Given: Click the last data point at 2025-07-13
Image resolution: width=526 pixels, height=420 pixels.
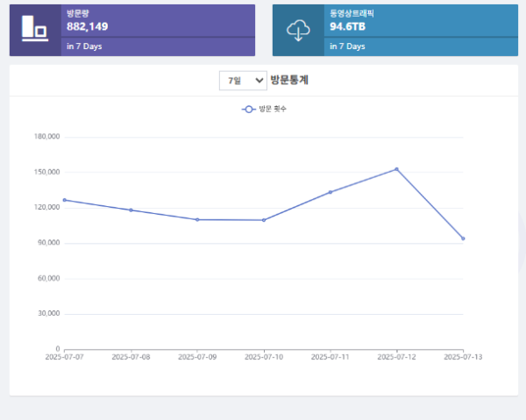Looking at the screenshot, I should (463, 238).
